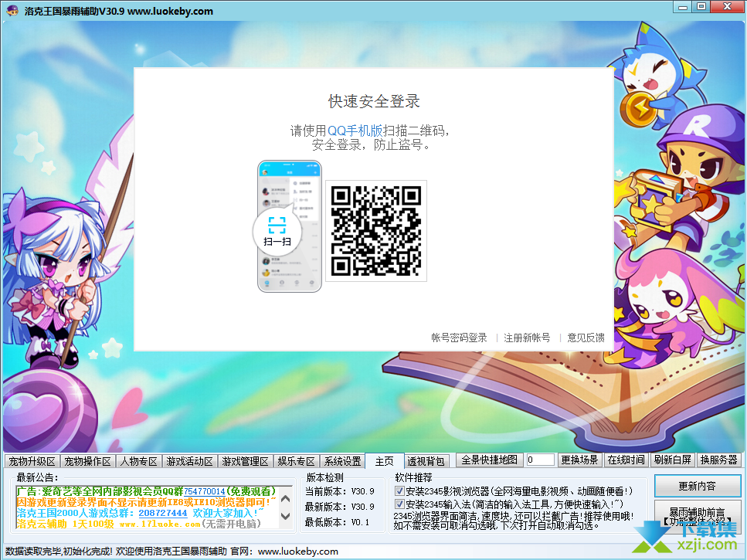Click www.17luoke.com in the announcement
This screenshot has width=747, height=560.
coord(160,524)
